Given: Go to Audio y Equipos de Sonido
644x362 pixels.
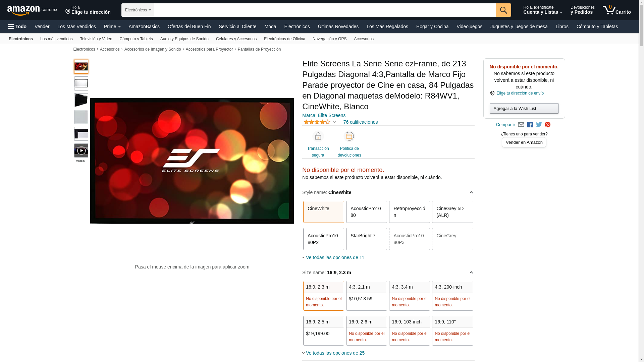Looking at the screenshot, I should (184, 39).
